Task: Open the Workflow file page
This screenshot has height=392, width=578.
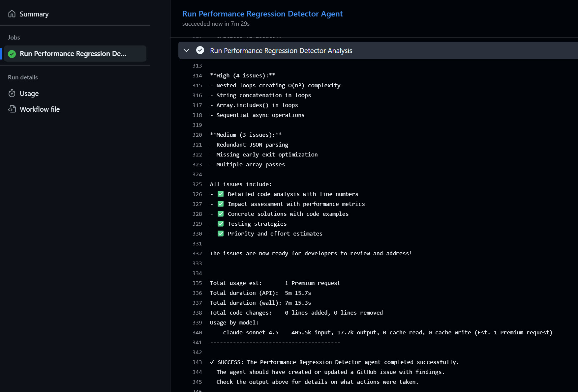Action: (40, 109)
